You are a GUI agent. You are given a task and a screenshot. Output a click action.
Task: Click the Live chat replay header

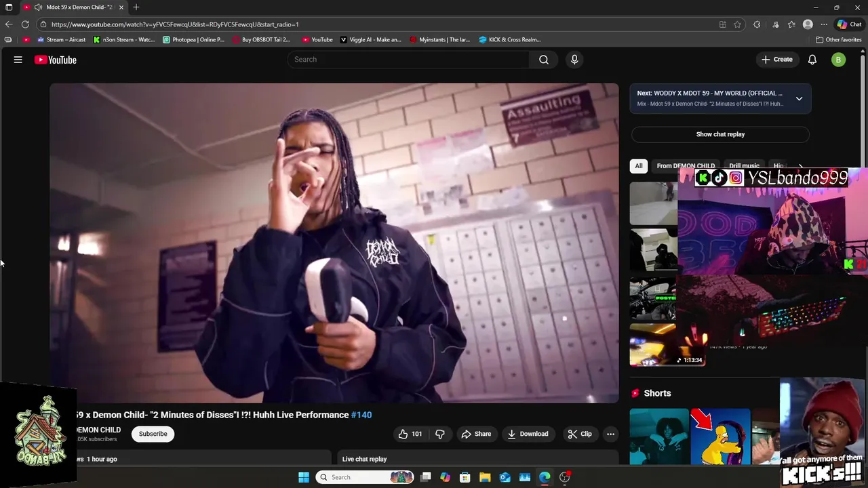(365, 459)
